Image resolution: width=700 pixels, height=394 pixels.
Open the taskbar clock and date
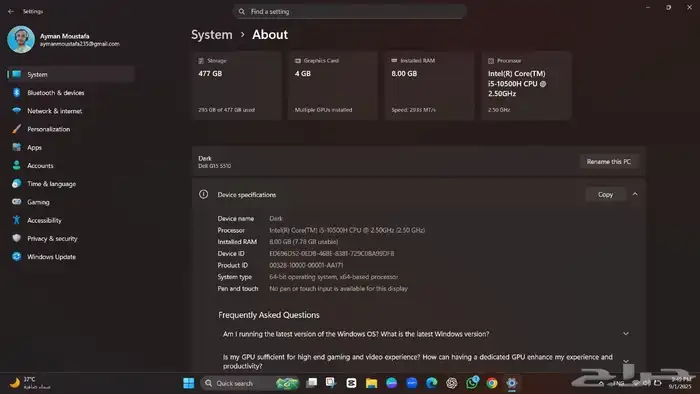pyautogui.click(x=681, y=383)
